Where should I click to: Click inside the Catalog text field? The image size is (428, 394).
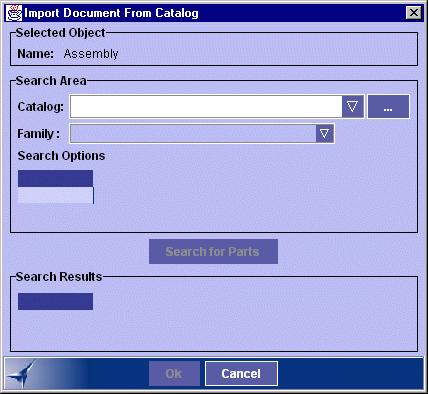click(x=206, y=107)
